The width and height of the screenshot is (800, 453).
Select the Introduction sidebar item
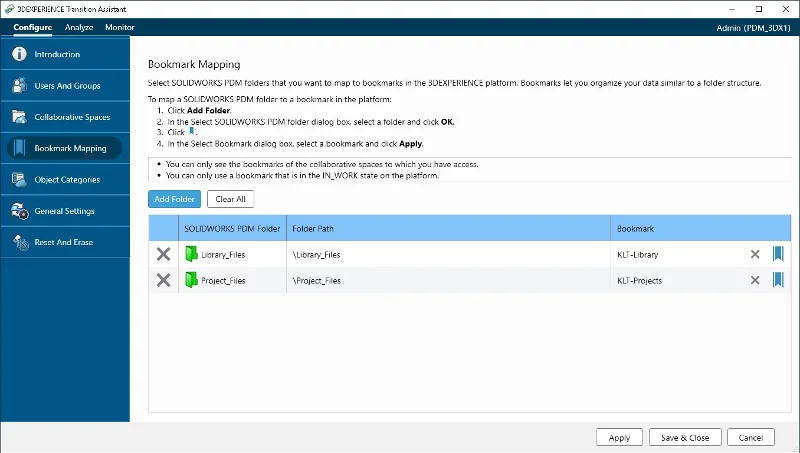pyautogui.click(x=57, y=54)
